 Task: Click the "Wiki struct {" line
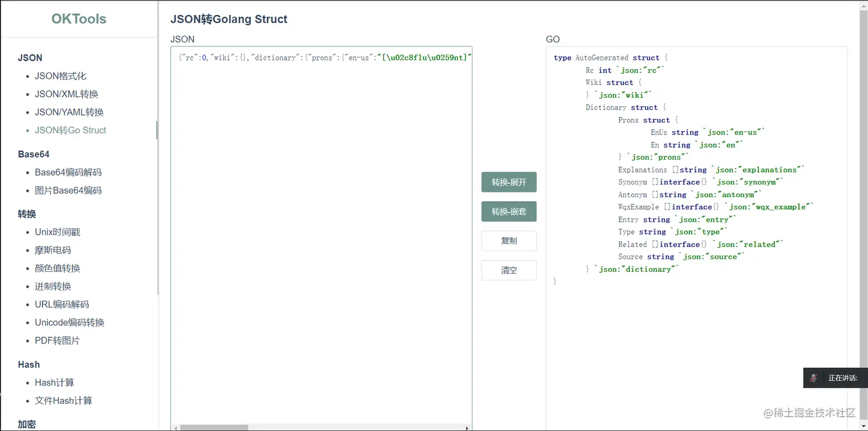614,83
